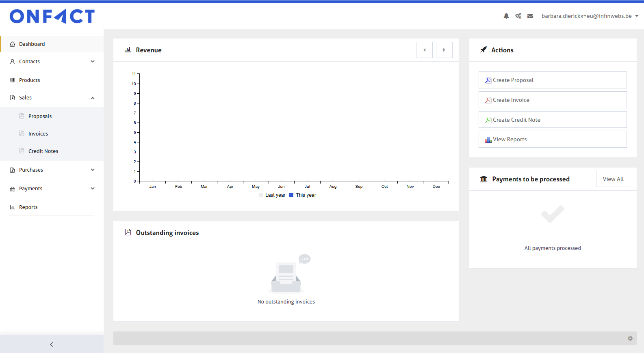This screenshot has height=353, width=644.
Task: Show previous revenue period
Action: (x=424, y=50)
